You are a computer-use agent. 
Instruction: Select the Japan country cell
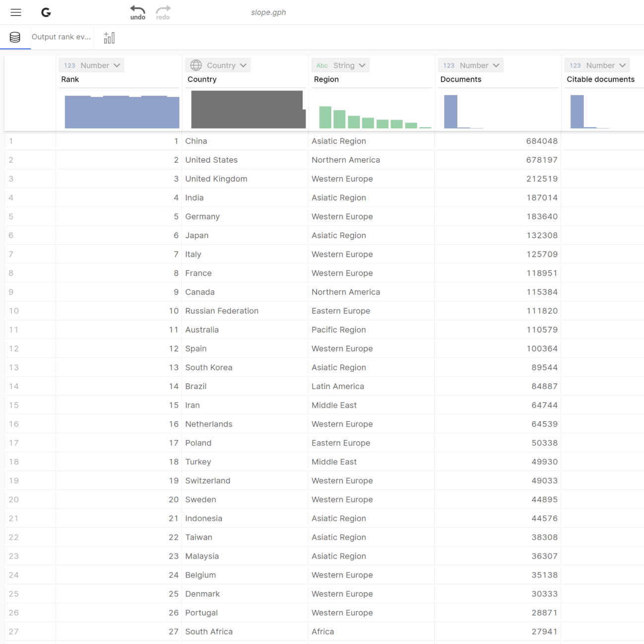click(245, 235)
